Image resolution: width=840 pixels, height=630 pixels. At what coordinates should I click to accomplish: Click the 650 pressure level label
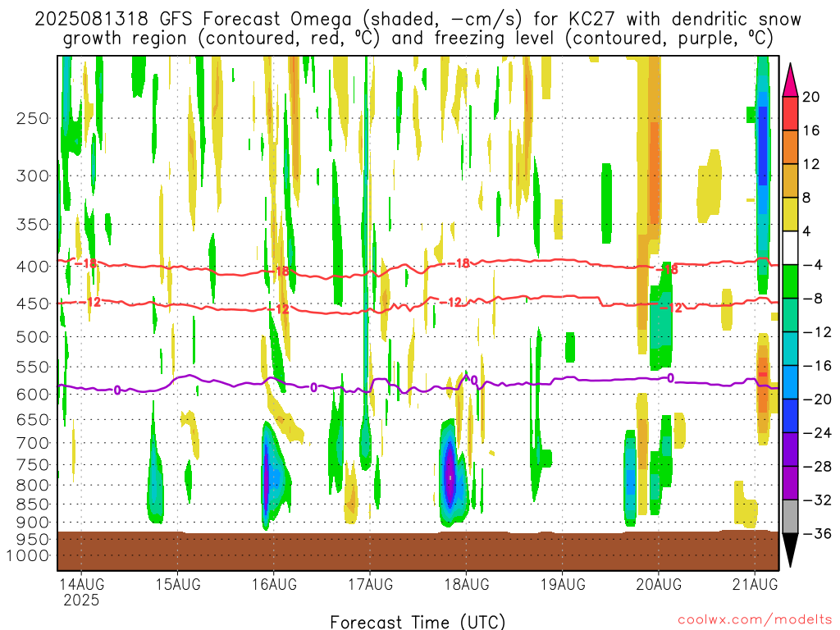click(x=33, y=419)
